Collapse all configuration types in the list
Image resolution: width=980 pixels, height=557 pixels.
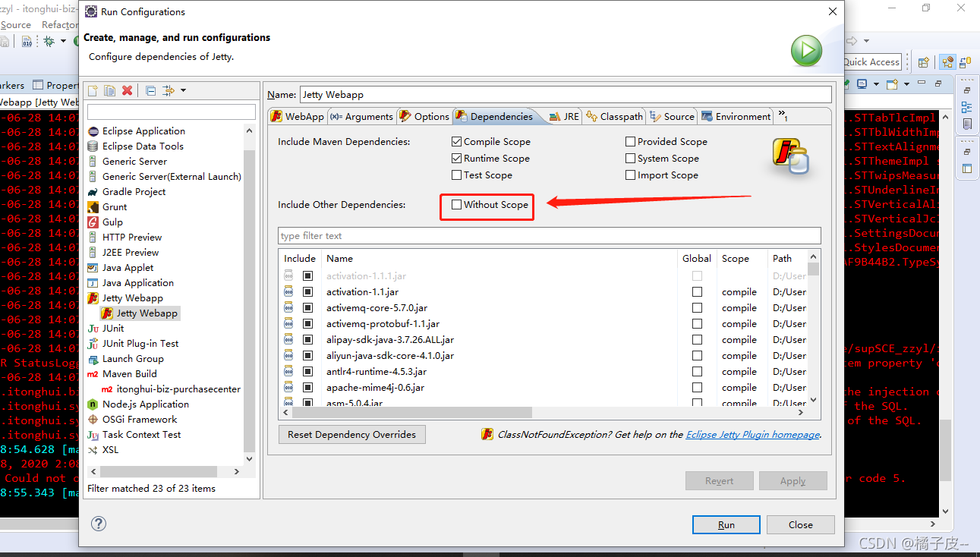click(150, 90)
